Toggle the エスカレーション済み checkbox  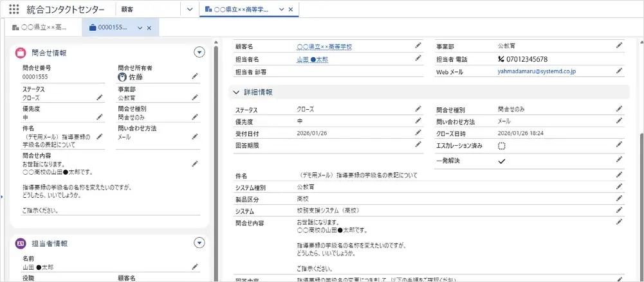[501, 146]
